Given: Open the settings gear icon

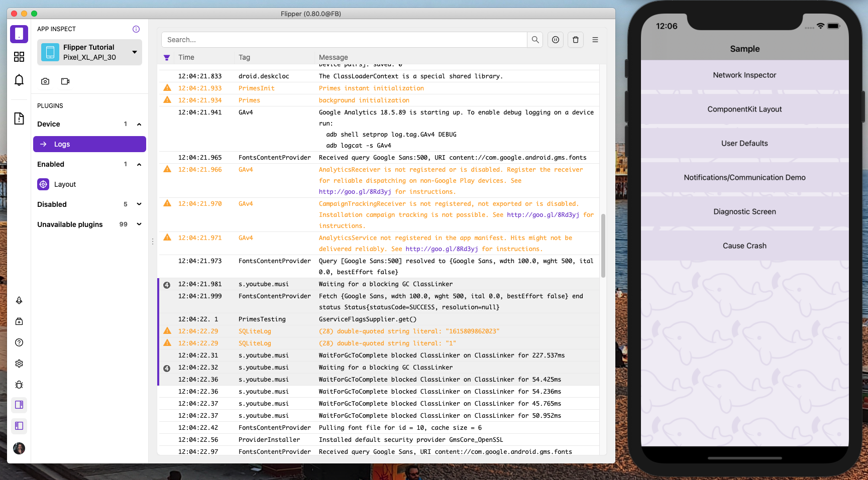Looking at the screenshot, I should tap(19, 364).
